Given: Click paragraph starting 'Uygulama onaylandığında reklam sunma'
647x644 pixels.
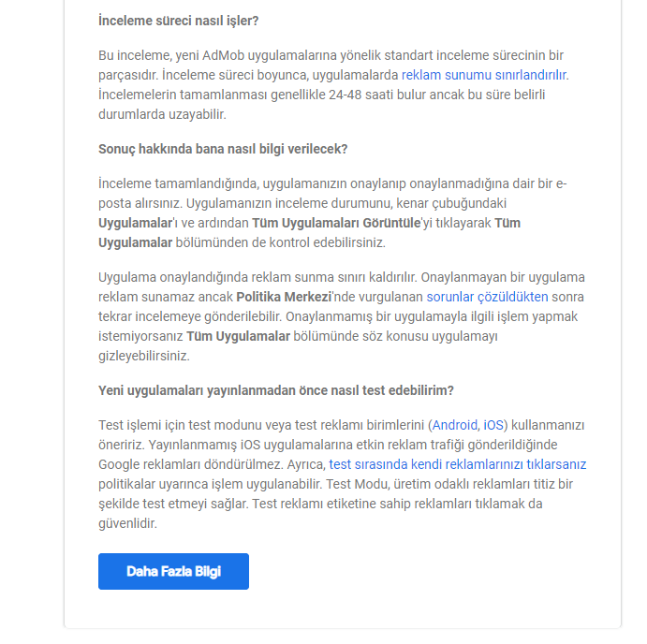Looking at the screenshot, I should (342, 316).
